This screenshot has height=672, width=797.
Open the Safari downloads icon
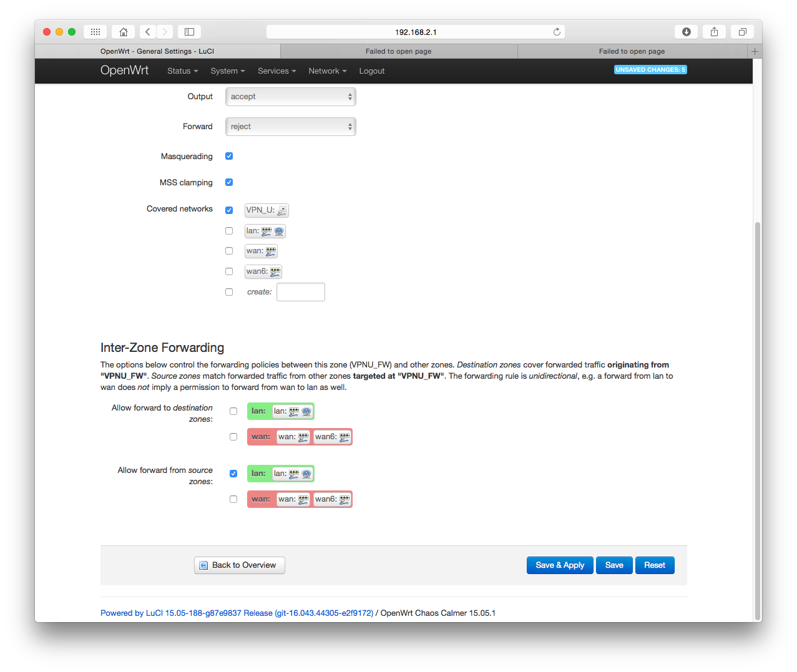coord(687,32)
